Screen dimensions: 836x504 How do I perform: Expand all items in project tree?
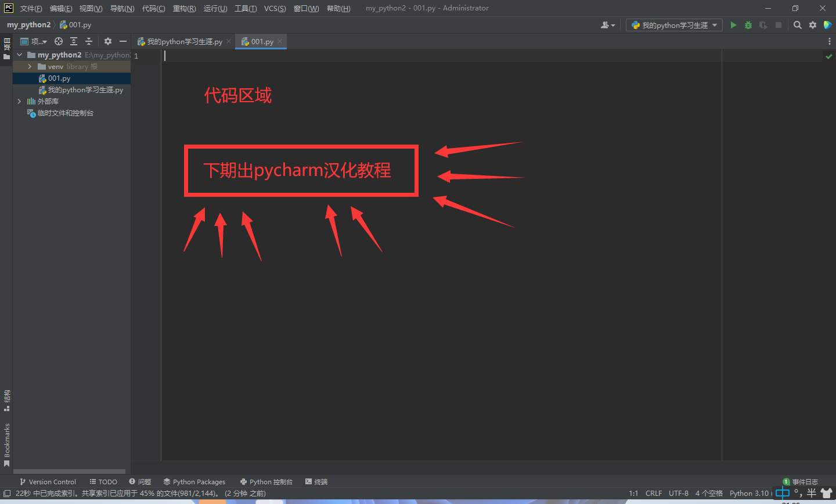[x=74, y=41]
